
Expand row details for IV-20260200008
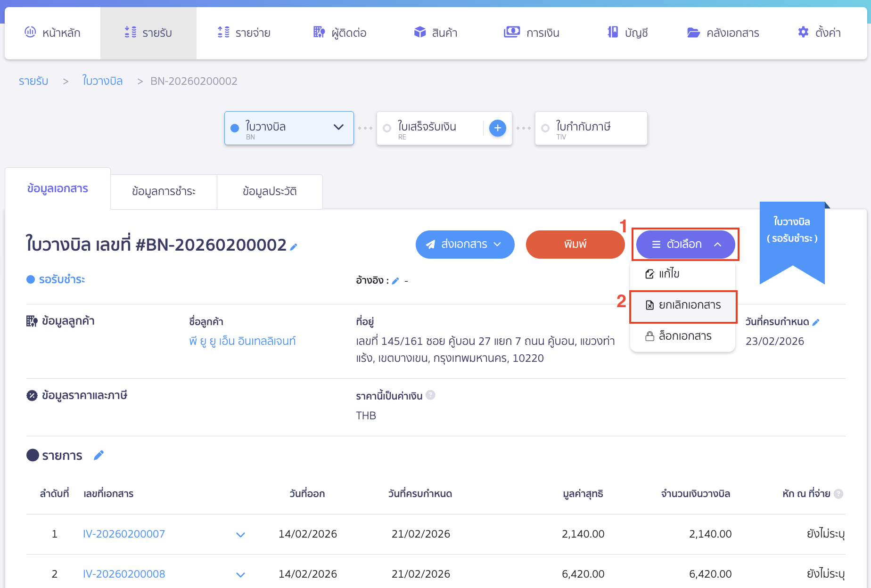pos(240,574)
